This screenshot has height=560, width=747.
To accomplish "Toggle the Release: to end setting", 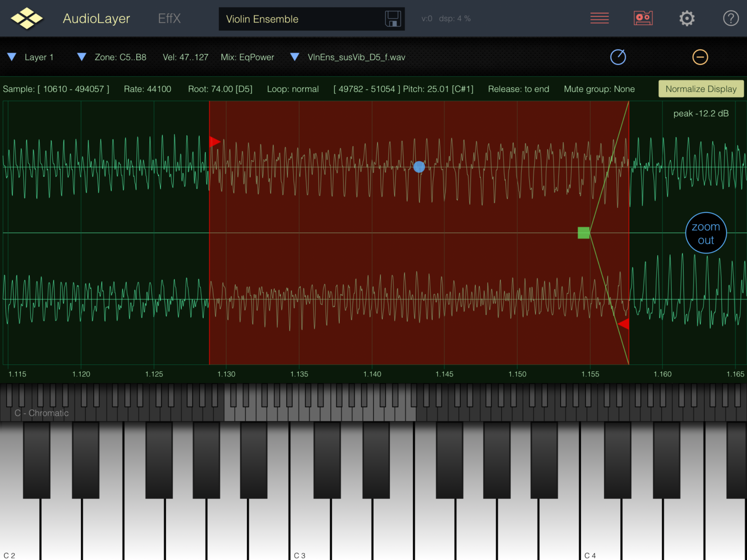I will pos(518,89).
